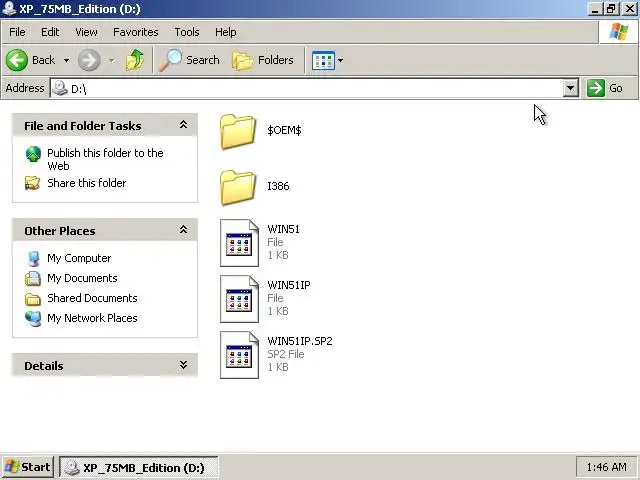Click Publish this folder to the Web
The image size is (640, 480).
[x=105, y=159]
